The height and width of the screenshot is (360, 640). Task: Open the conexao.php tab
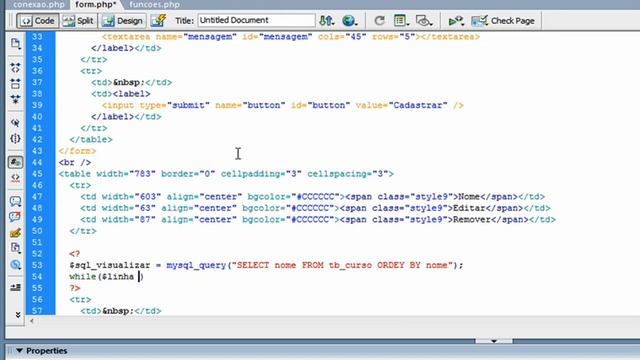(x=38, y=5)
